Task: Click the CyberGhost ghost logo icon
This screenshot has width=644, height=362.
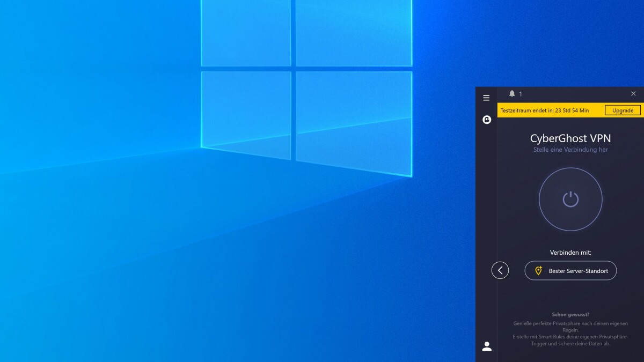Action: (487, 120)
